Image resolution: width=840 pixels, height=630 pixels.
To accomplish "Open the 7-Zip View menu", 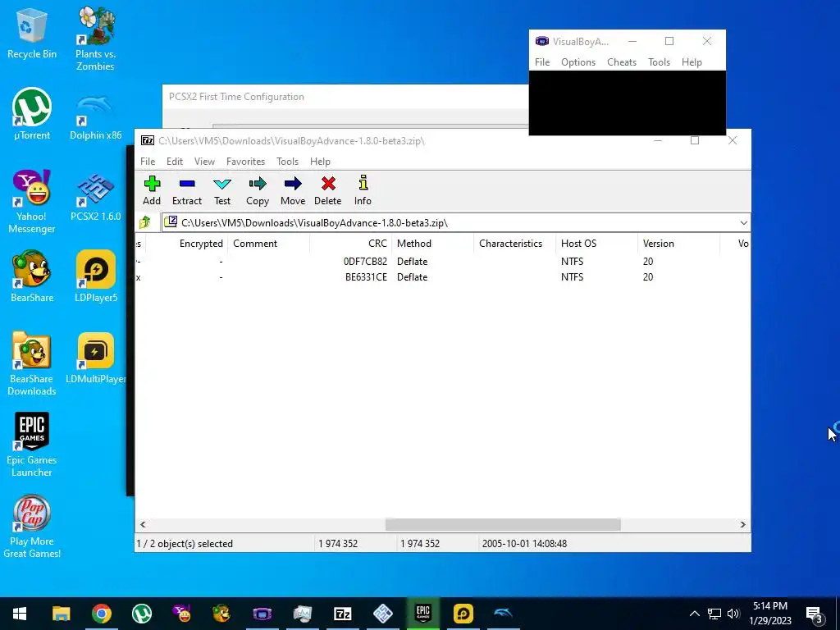I will click(x=204, y=162).
